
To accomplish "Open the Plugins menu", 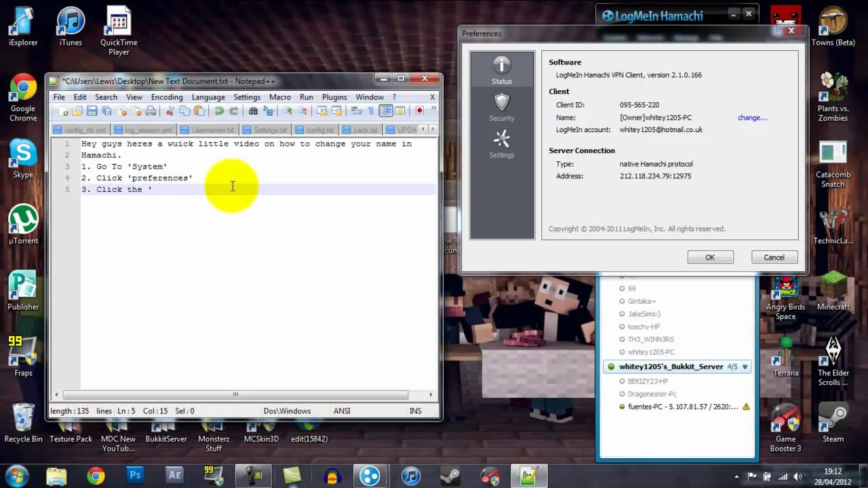I will (x=334, y=97).
